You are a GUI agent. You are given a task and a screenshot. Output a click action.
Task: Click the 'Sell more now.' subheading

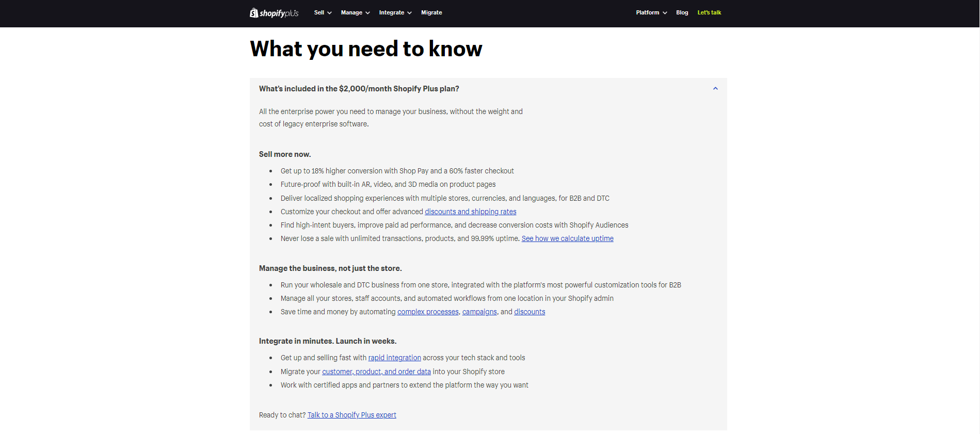pyautogui.click(x=285, y=154)
